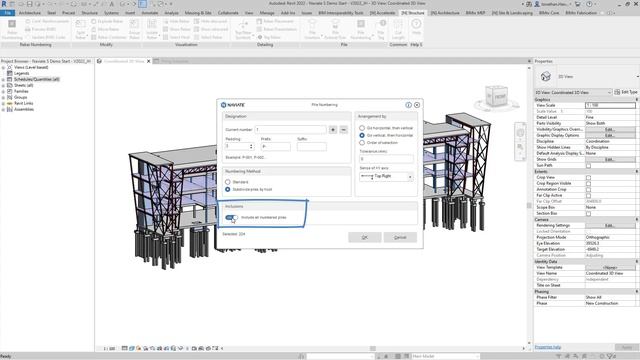Click the Edit Type icon in Properties

(x=617, y=92)
